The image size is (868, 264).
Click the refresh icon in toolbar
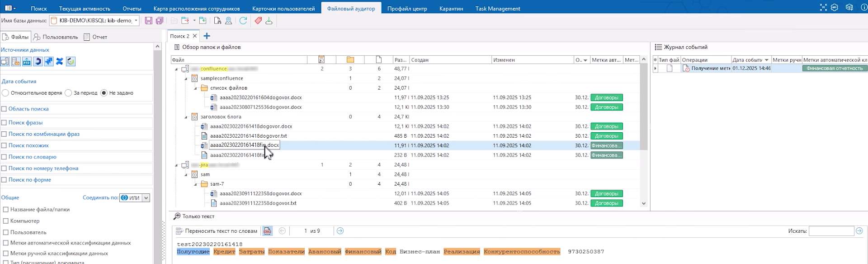[x=243, y=21]
